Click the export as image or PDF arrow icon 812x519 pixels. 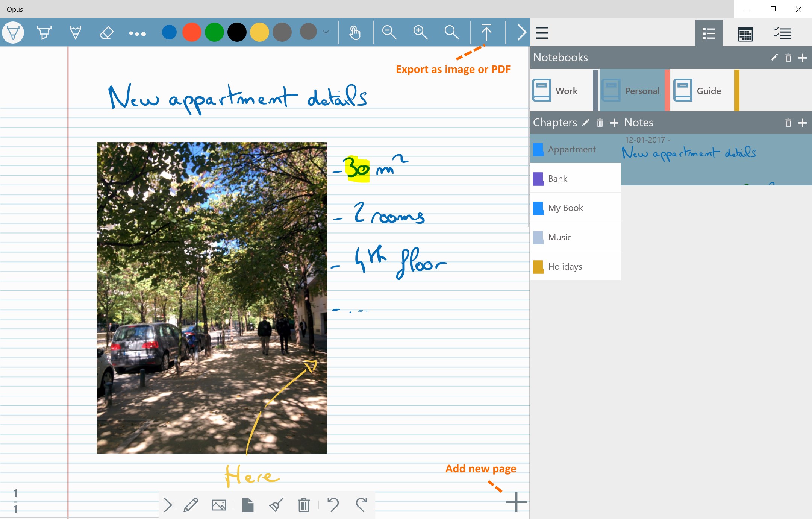pos(486,33)
